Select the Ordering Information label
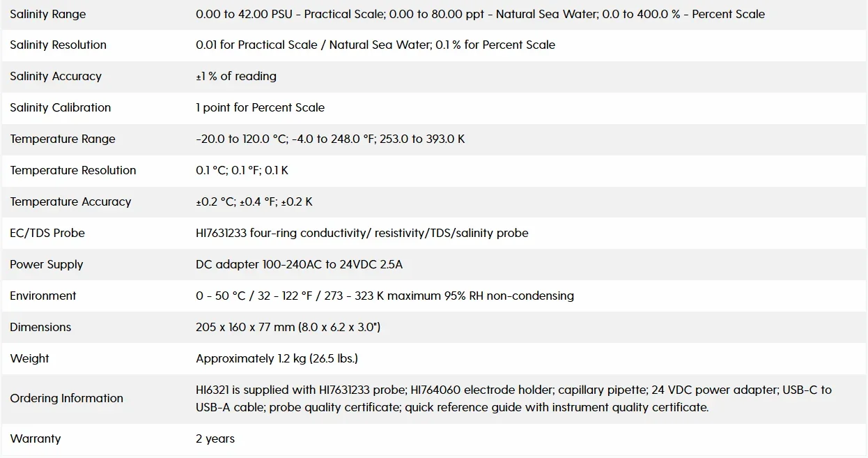 coord(66,398)
